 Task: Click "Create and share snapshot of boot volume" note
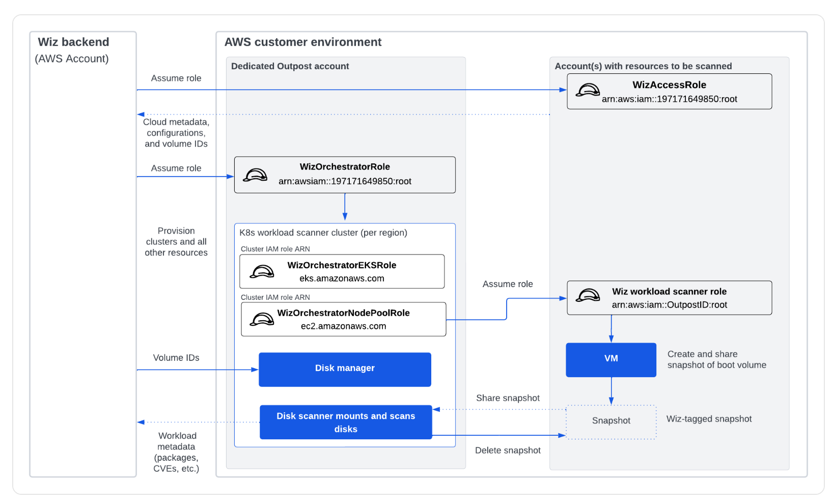point(717,359)
